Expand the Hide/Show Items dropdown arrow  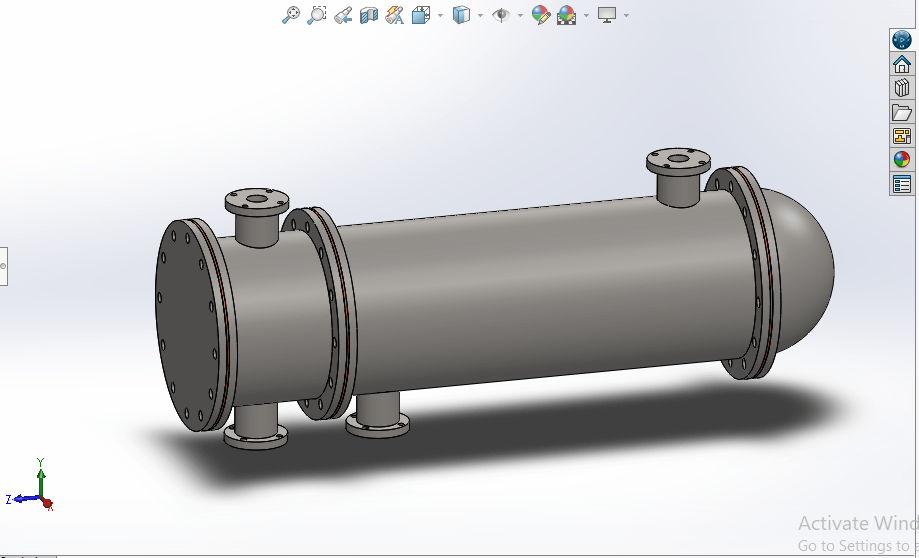[x=520, y=15]
